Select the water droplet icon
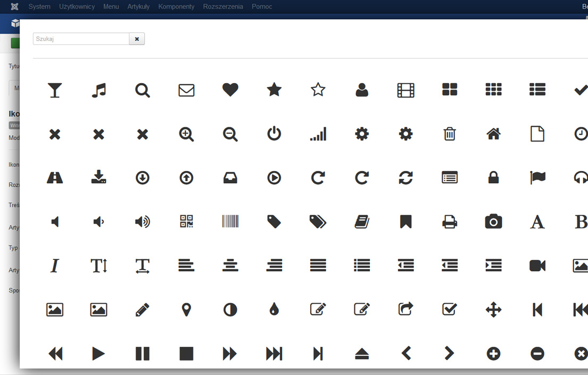The image size is (588, 375). [274, 309]
